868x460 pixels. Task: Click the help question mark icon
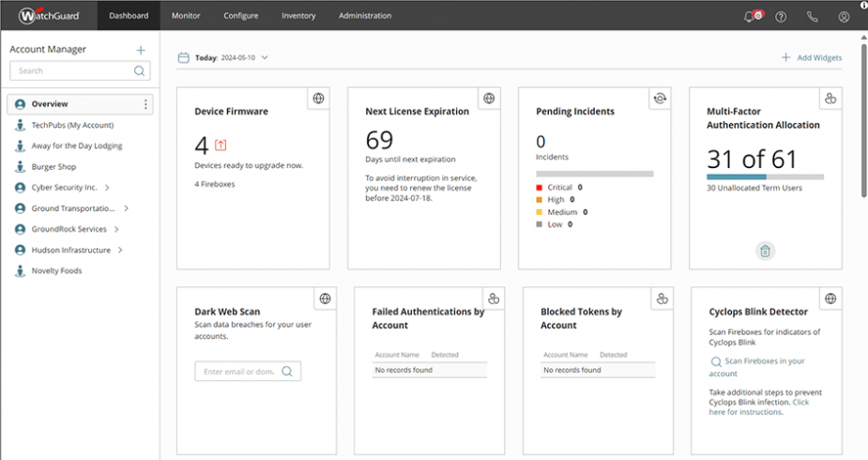(x=781, y=16)
